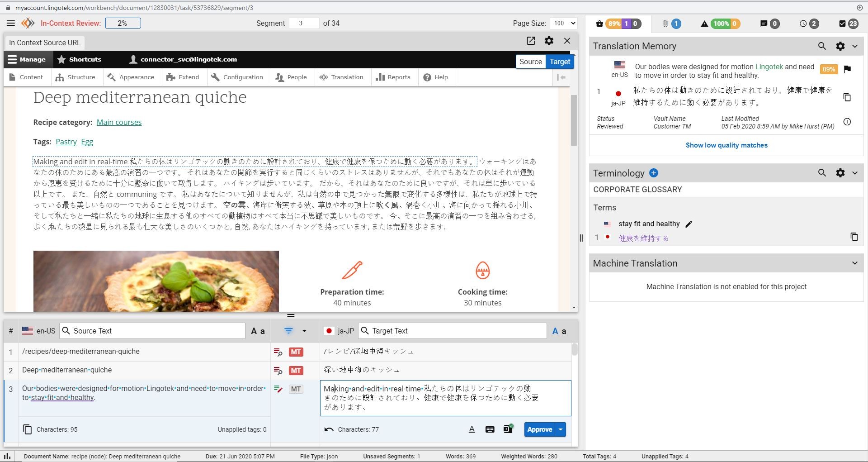Click the Translation Memory search icon
The width and height of the screenshot is (868, 462).
(822, 46)
